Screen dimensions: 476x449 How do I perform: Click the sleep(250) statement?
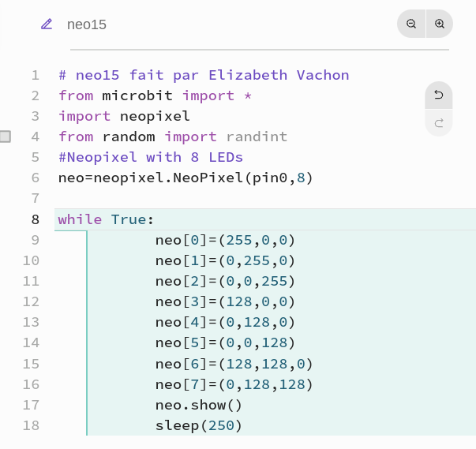click(199, 425)
